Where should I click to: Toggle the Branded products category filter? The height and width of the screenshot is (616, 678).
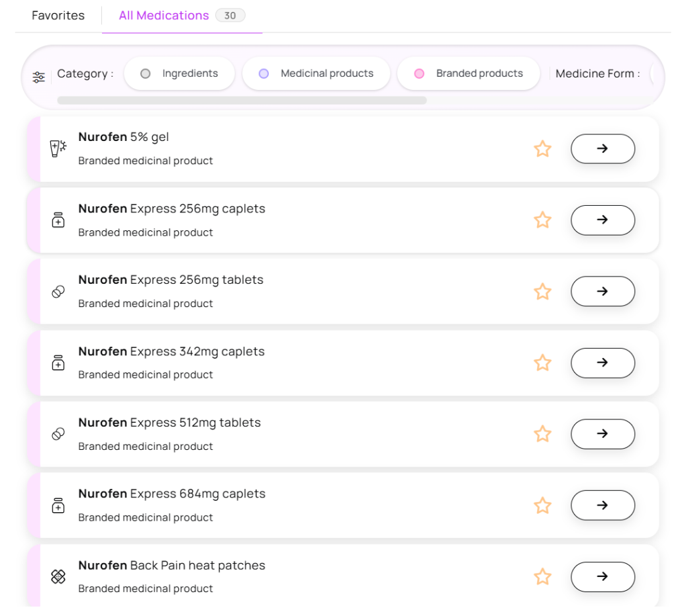click(468, 73)
